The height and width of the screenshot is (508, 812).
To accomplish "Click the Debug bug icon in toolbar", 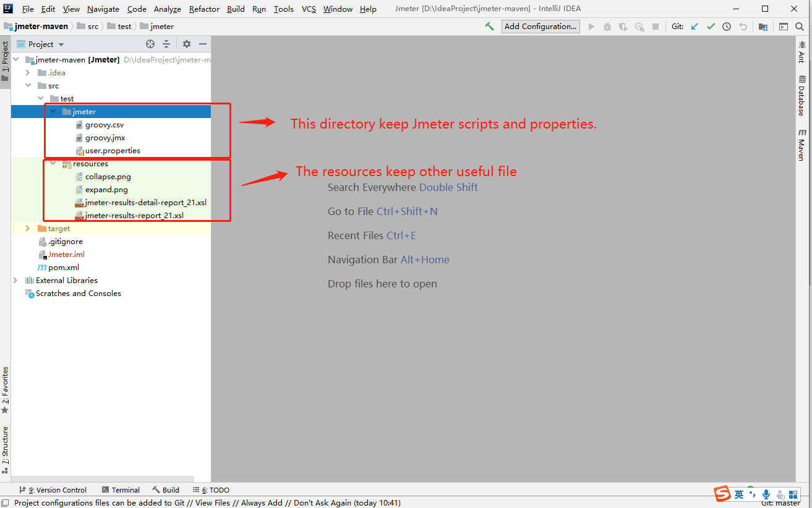I will coord(607,27).
